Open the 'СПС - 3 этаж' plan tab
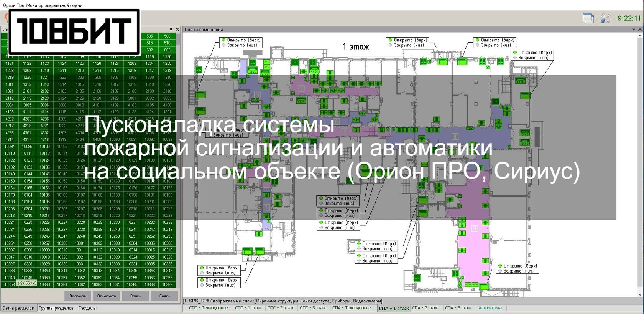Screen dimensions: 644x314 click(x=313, y=308)
